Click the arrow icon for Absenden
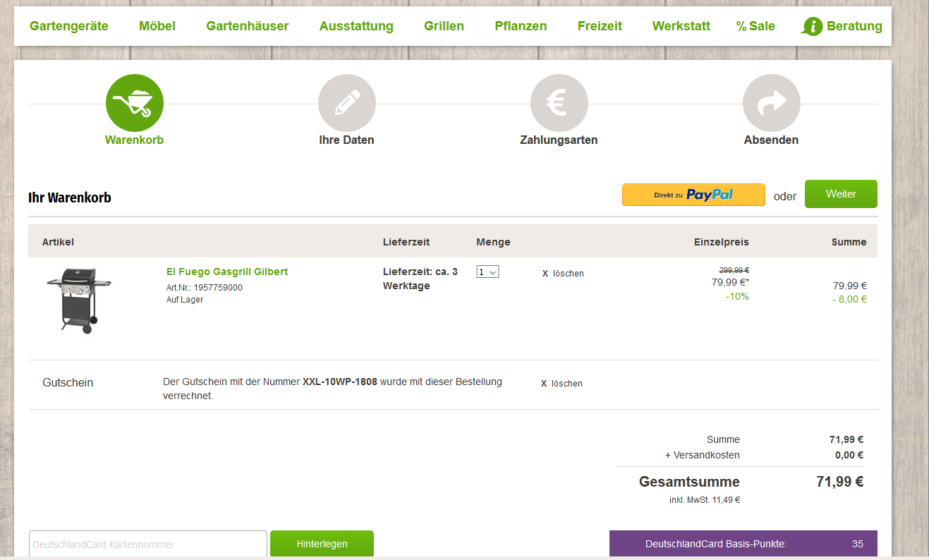Screen dimensions: 929x560 pos(771,103)
